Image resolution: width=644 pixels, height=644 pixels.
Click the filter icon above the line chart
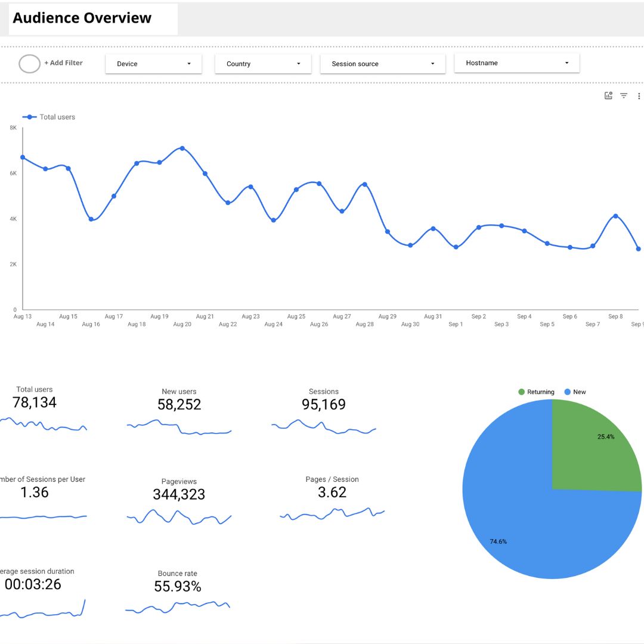click(x=623, y=95)
